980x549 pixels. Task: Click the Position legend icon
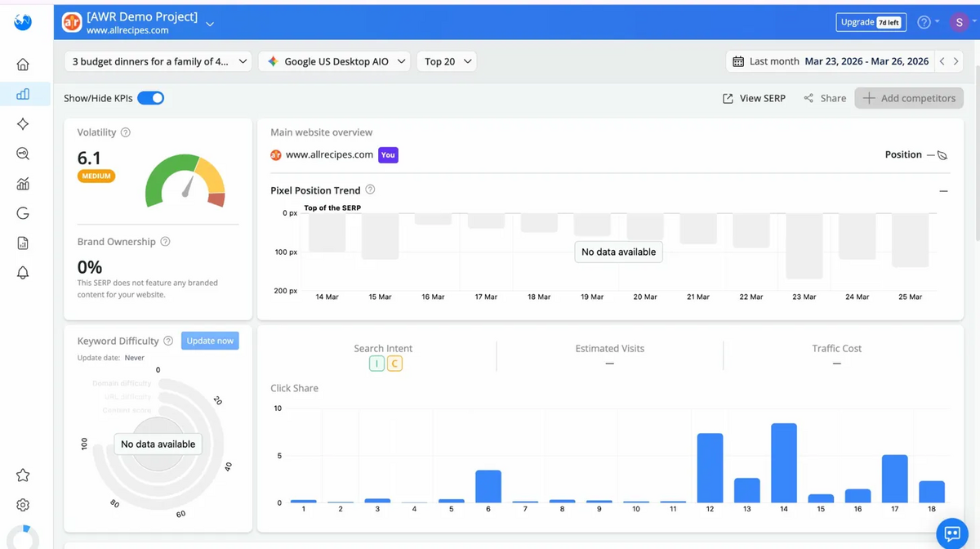pyautogui.click(x=942, y=154)
